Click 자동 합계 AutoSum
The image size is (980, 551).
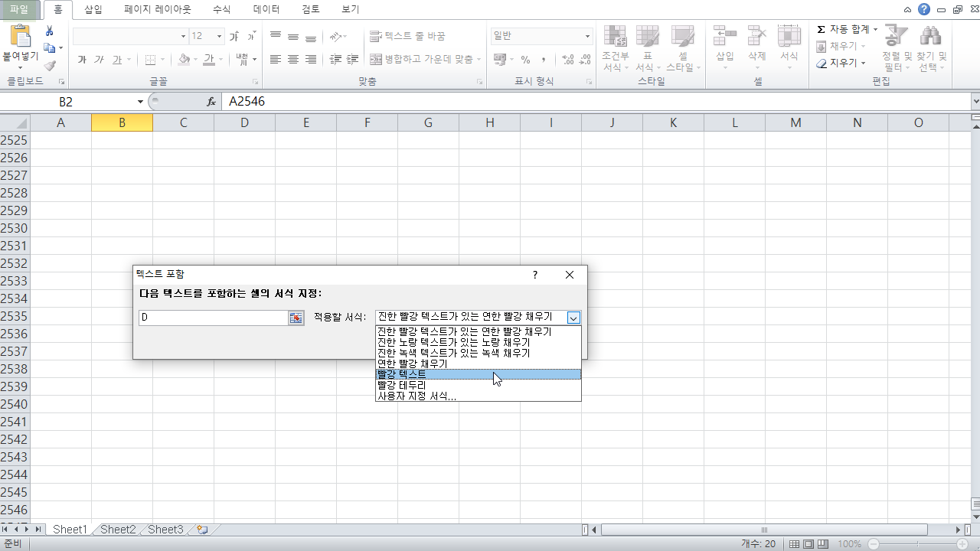[847, 29]
